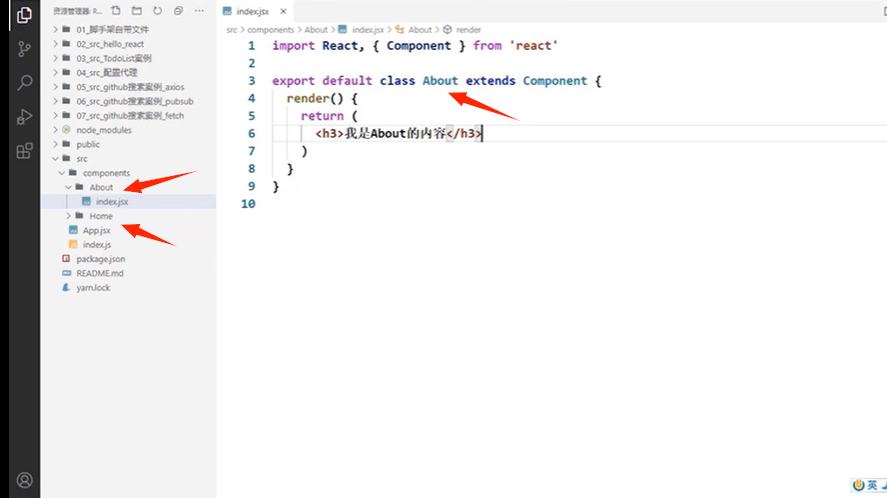Click the import keyword on line 1
Viewport: 887px width, 498px height.
(293, 46)
